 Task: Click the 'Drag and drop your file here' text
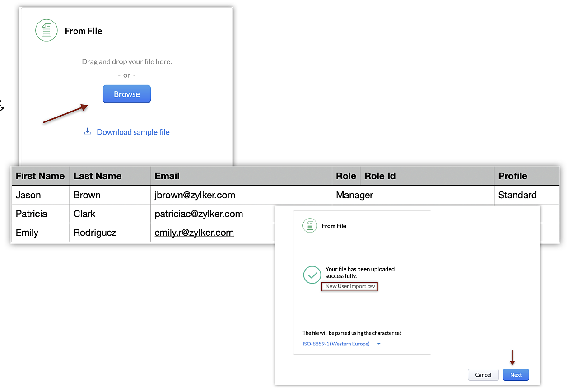click(x=127, y=61)
